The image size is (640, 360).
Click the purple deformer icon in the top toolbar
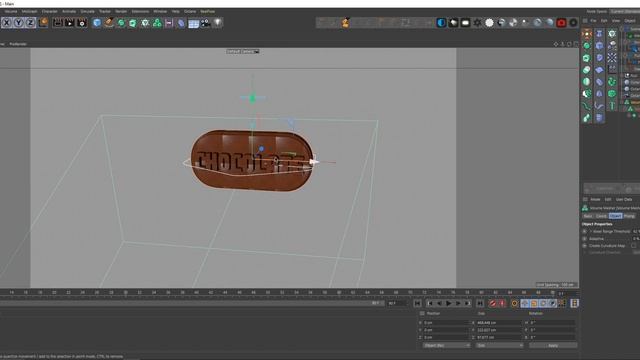coord(169,23)
